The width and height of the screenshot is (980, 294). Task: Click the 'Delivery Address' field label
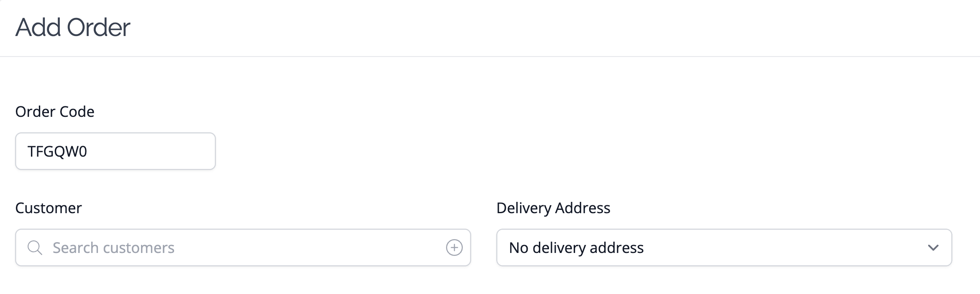[553, 208]
